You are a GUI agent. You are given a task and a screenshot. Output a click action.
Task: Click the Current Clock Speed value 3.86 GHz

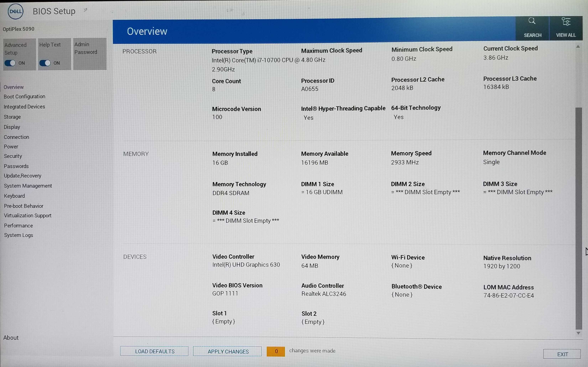(496, 58)
